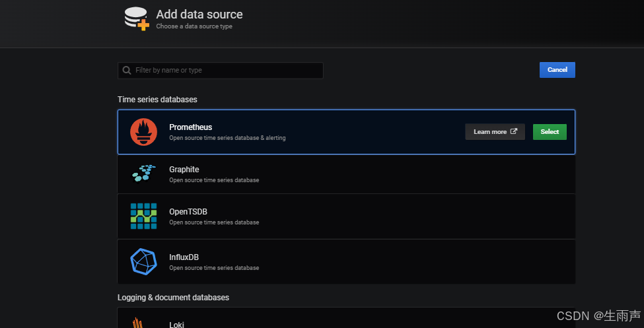Click the Add data source page title

pos(199,14)
